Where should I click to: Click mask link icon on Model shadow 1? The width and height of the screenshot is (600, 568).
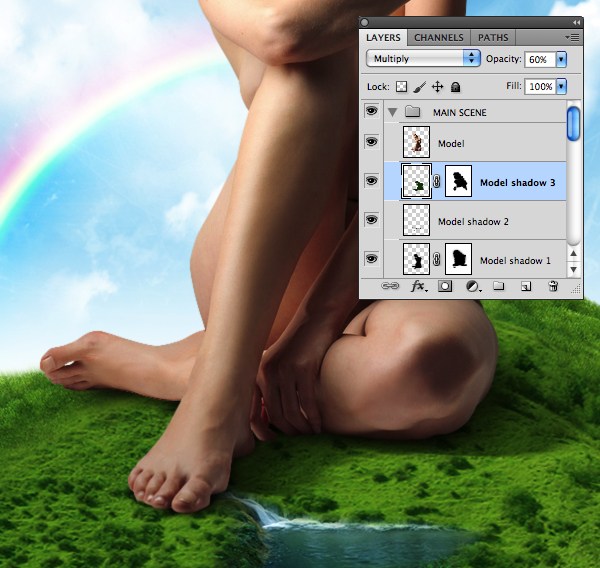[x=437, y=259]
